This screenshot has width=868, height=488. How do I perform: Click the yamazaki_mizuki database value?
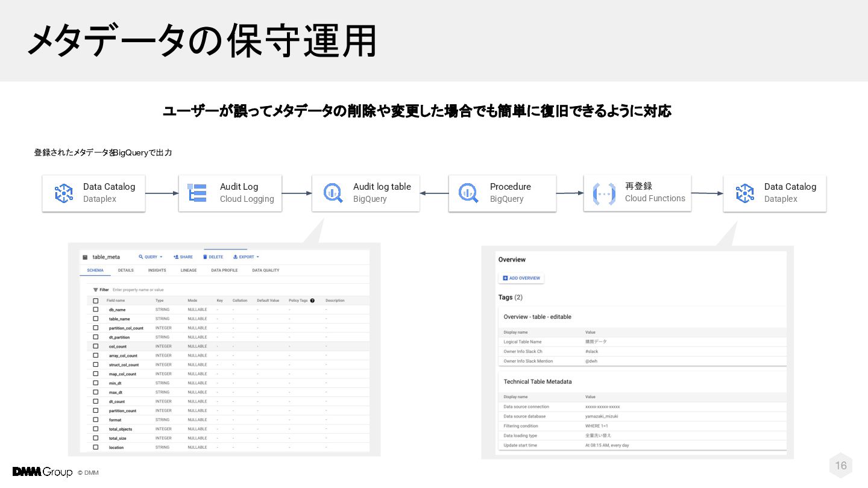(602, 416)
